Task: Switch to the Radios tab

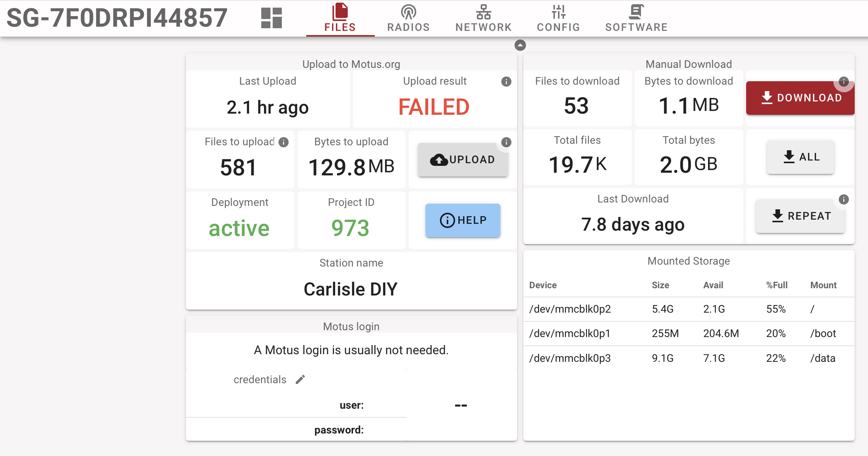Action: pyautogui.click(x=408, y=18)
